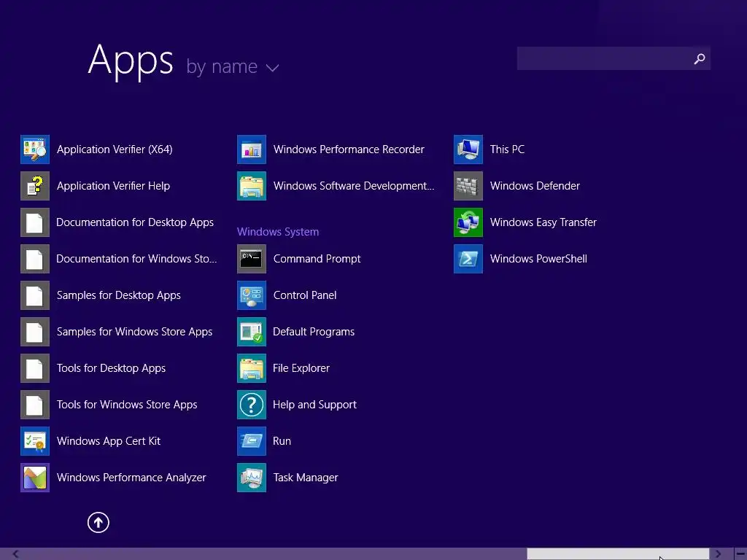Click the "Control Panel" text

pyautogui.click(x=305, y=295)
